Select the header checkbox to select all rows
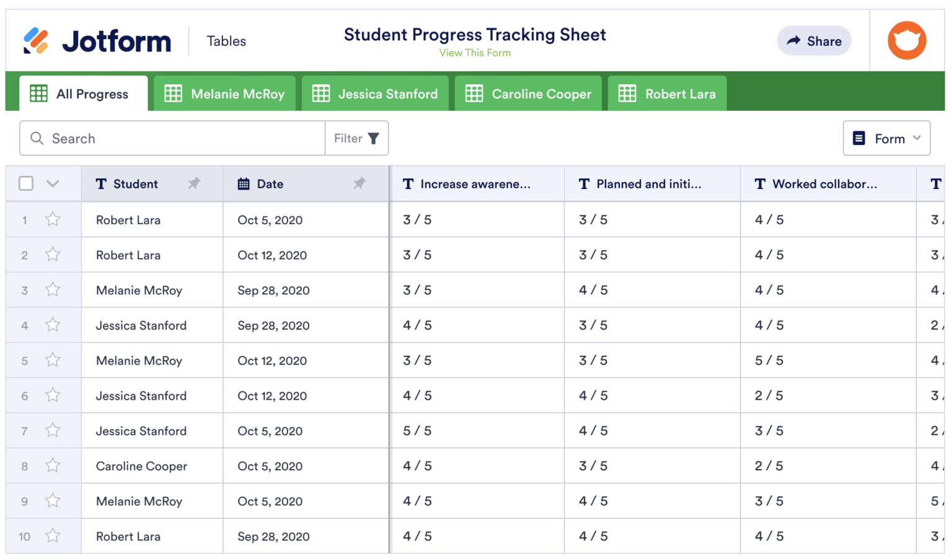The width and height of the screenshot is (952, 560). click(25, 183)
